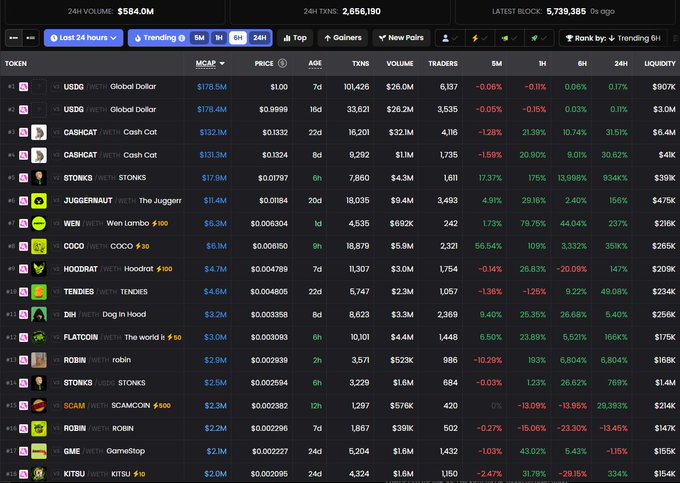Sort by the TXNS column header
Viewport: 680px width, 483px height.
(361, 63)
